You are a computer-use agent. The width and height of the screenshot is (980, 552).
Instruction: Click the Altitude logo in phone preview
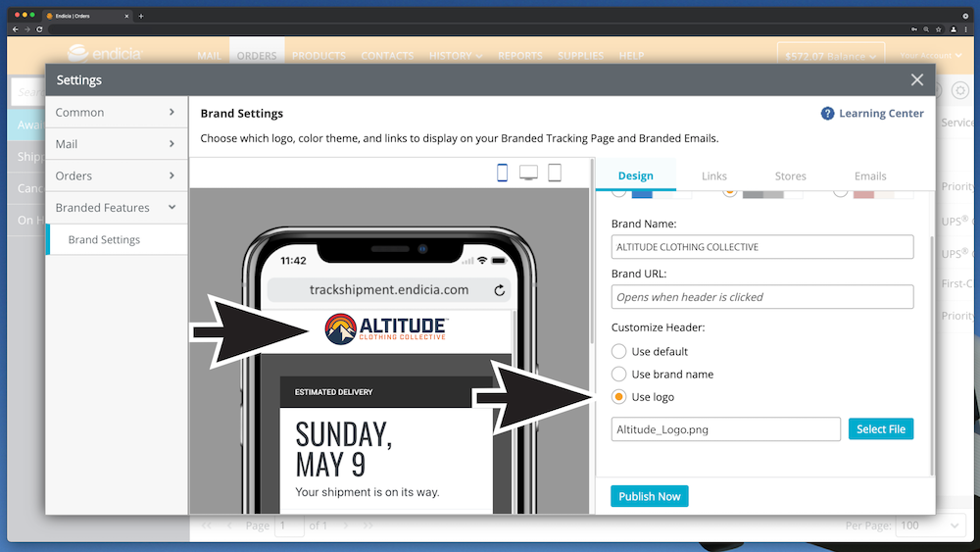pyautogui.click(x=385, y=328)
